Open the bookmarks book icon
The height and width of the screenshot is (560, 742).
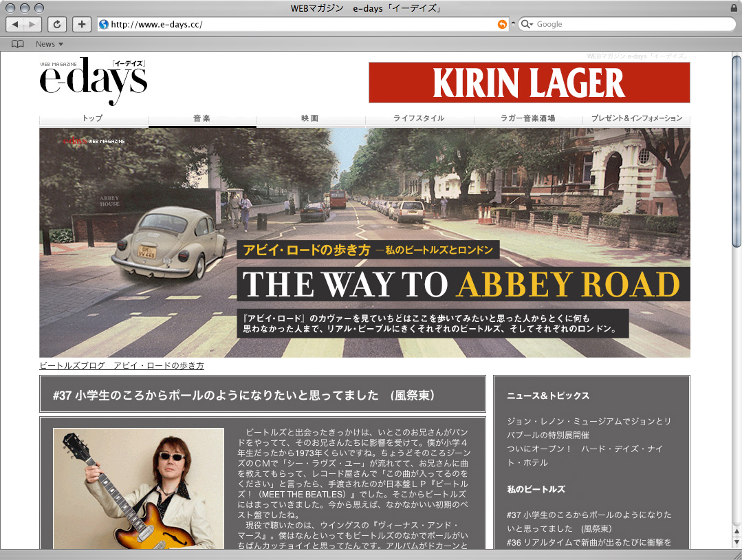coord(18,44)
